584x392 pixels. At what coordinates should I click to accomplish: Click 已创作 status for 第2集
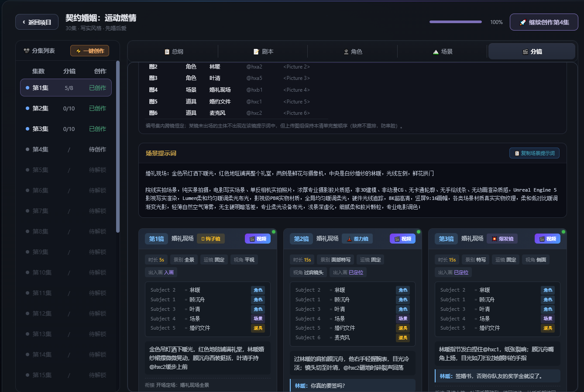(x=97, y=108)
